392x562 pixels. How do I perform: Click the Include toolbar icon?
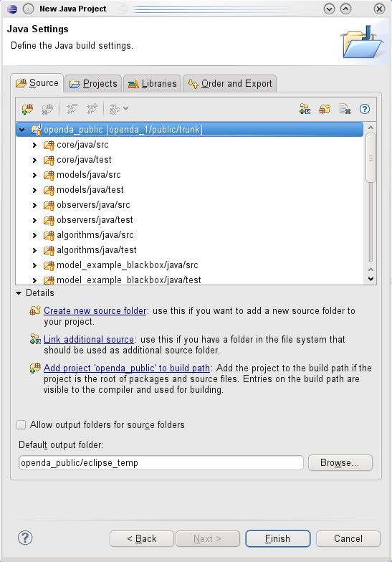[92, 109]
